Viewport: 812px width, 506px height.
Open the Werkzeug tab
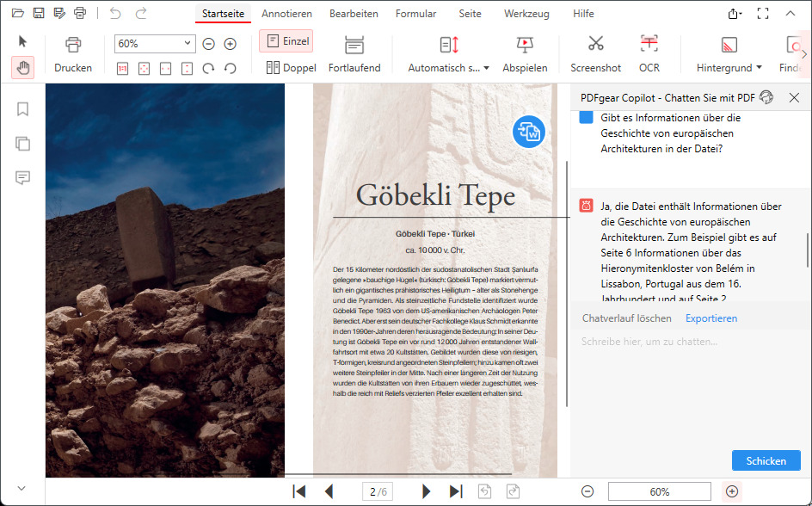[526, 14]
